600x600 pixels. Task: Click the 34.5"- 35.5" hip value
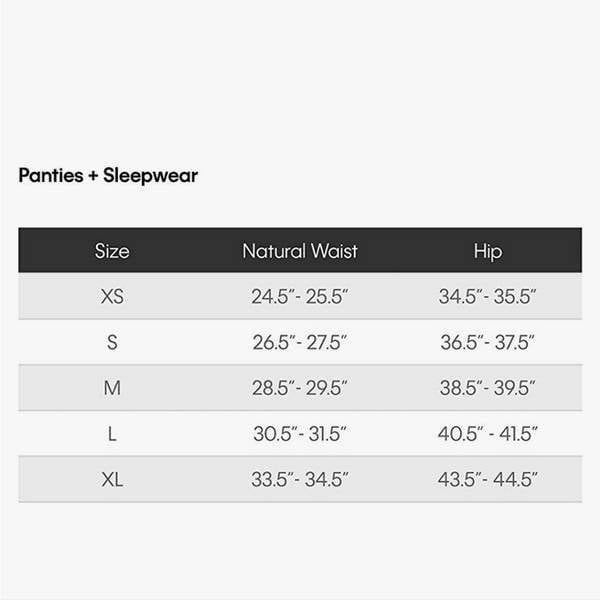point(488,297)
